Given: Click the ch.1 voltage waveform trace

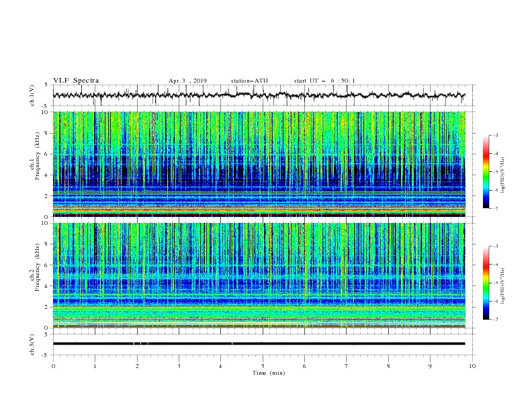Looking at the screenshot, I should point(259,95).
